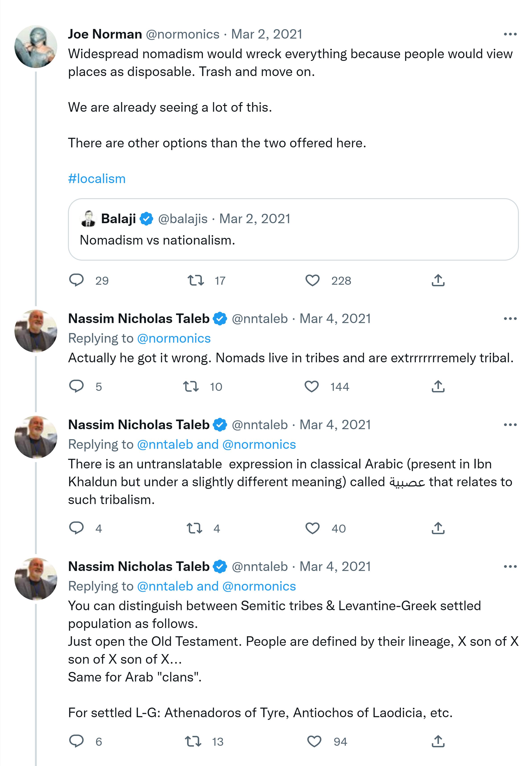
Task: Click Nassim Nicholas Taleb's name on last tweet
Action: pos(139,566)
